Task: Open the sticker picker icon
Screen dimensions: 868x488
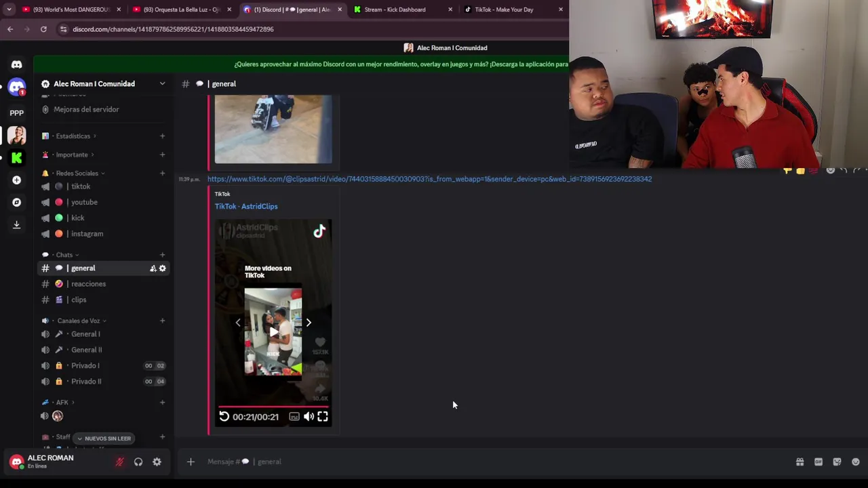Action: [837, 462]
